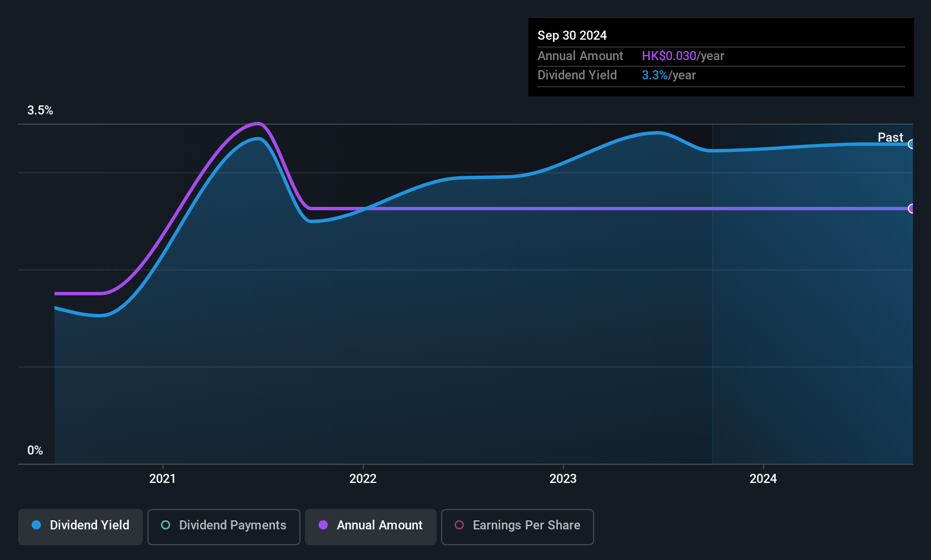Click the 2022 x-axis label
This screenshot has width=931, height=560.
coord(363,478)
